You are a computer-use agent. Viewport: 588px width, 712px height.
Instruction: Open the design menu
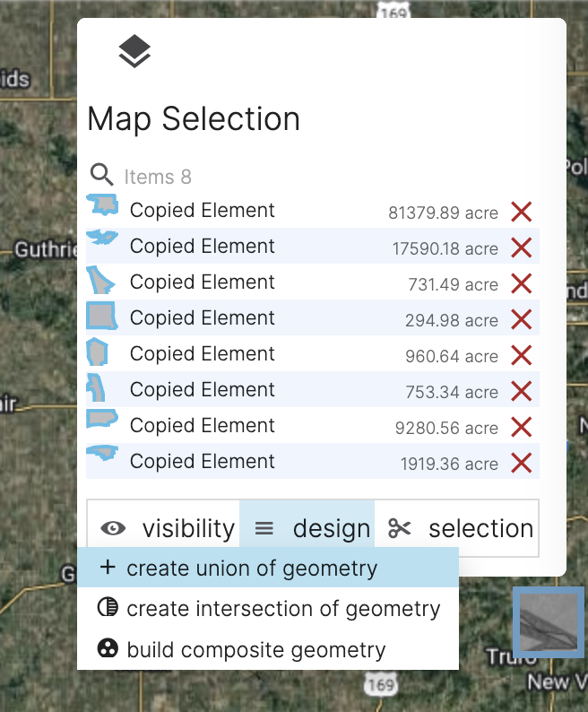(x=307, y=528)
